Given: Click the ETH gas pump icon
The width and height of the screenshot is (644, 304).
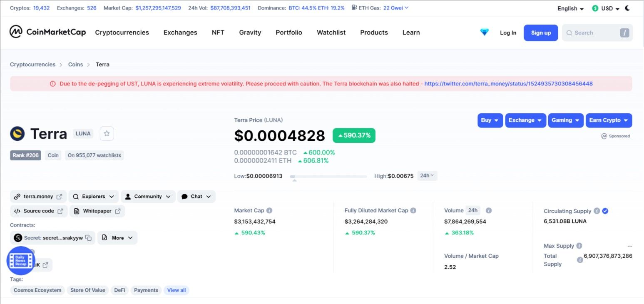Looking at the screenshot, I should [x=354, y=7].
